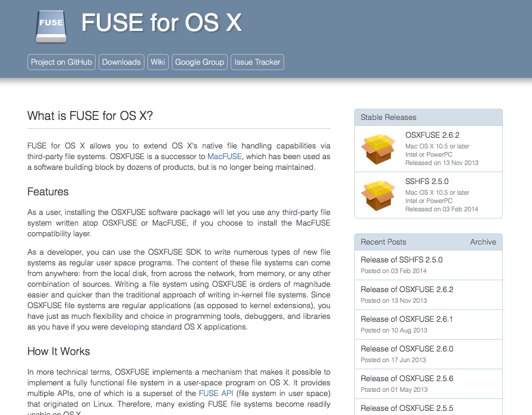Open the Release of OSXFUSE 2.5.6 post
532x415 pixels.
point(407,379)
